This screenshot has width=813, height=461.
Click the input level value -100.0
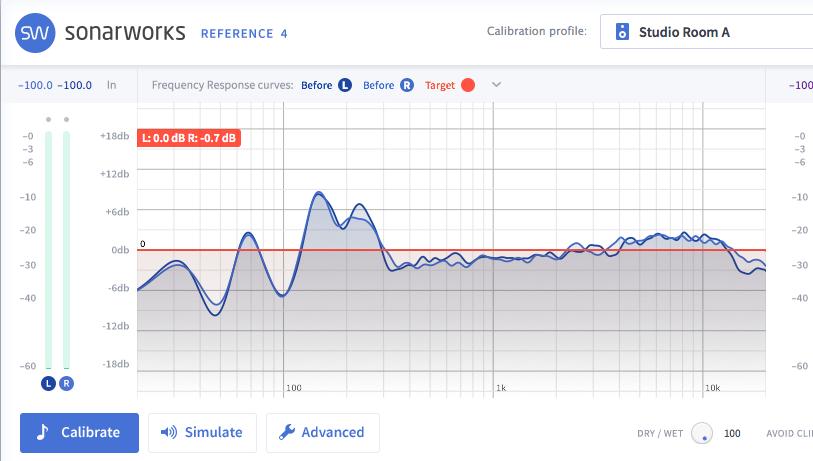click(x=35, y=85)
